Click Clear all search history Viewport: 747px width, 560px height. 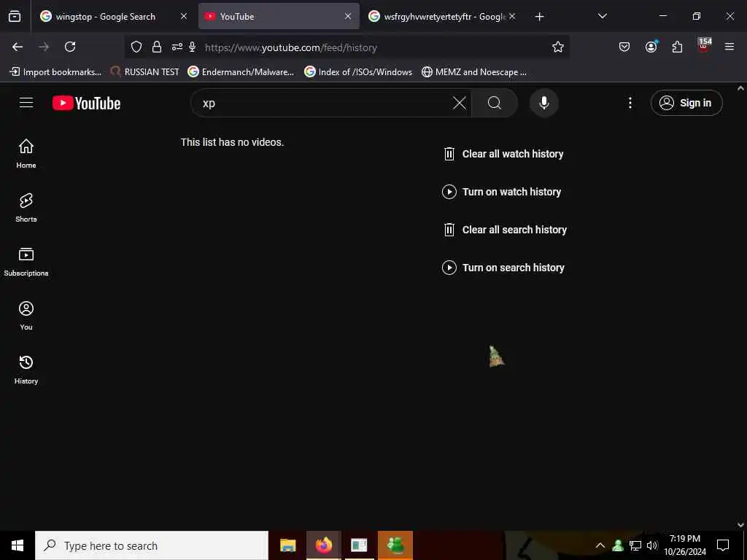[x=505, y=230]
